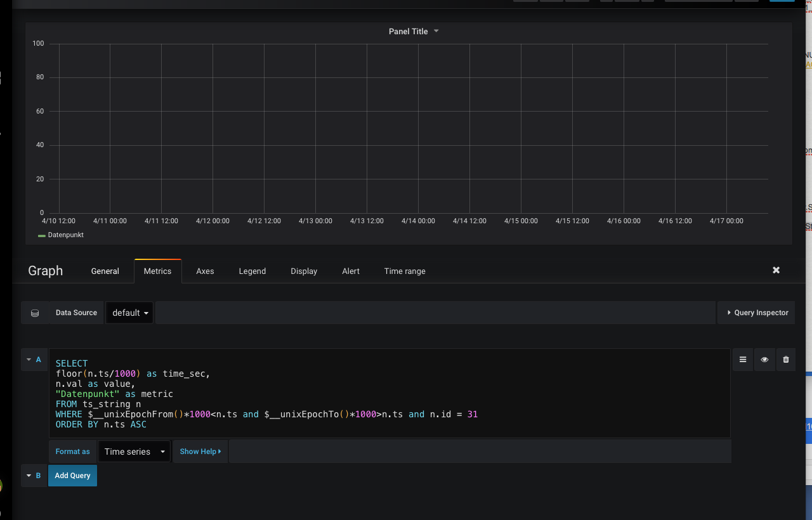
Task: Click the Format as label
Action: click(x=72, y=452)
